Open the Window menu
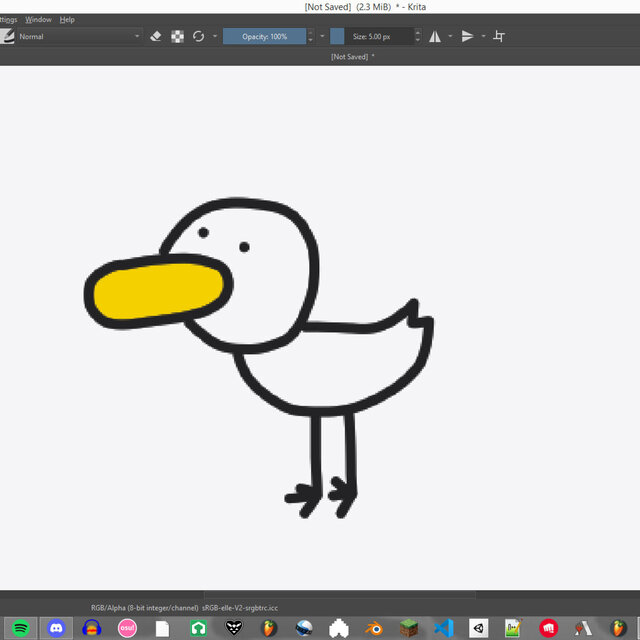This screenshot has width=640, height=640. coord(38,20)
